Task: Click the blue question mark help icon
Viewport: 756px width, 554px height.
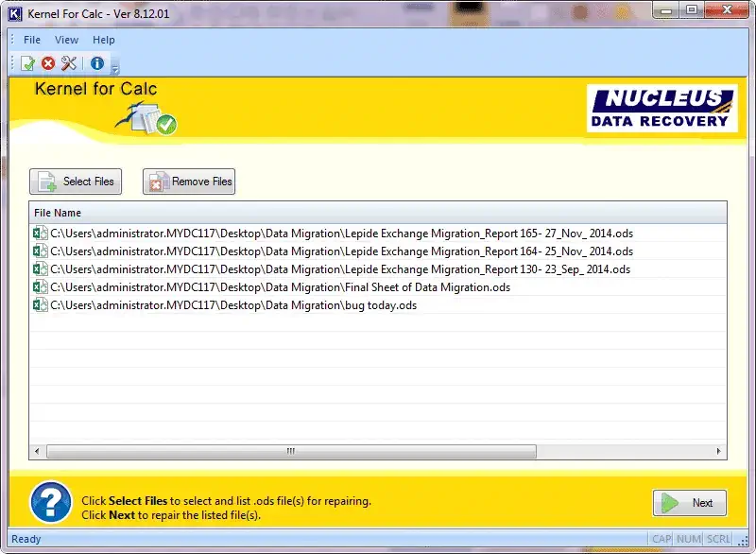Action: 51,502
